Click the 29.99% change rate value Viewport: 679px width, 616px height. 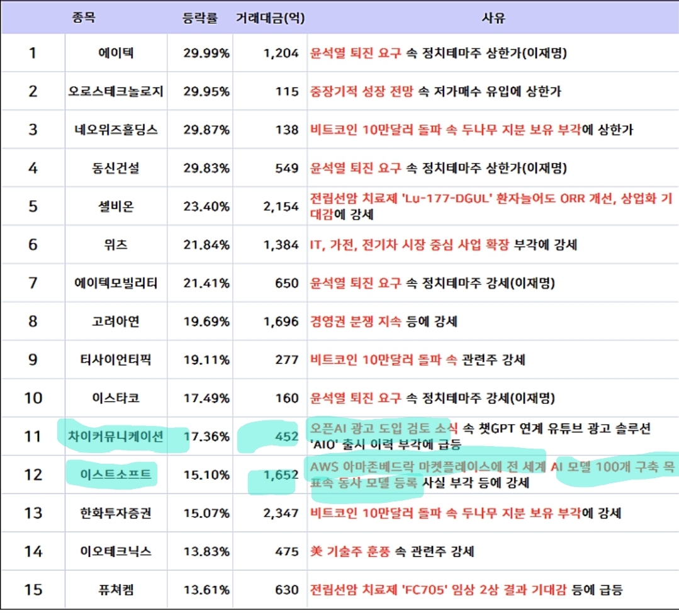206,53
